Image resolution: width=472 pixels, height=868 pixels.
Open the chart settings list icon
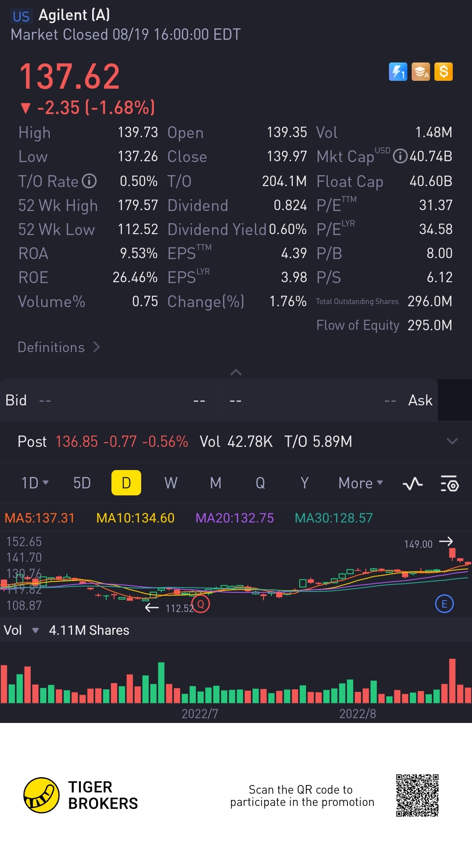click(449, 484)
